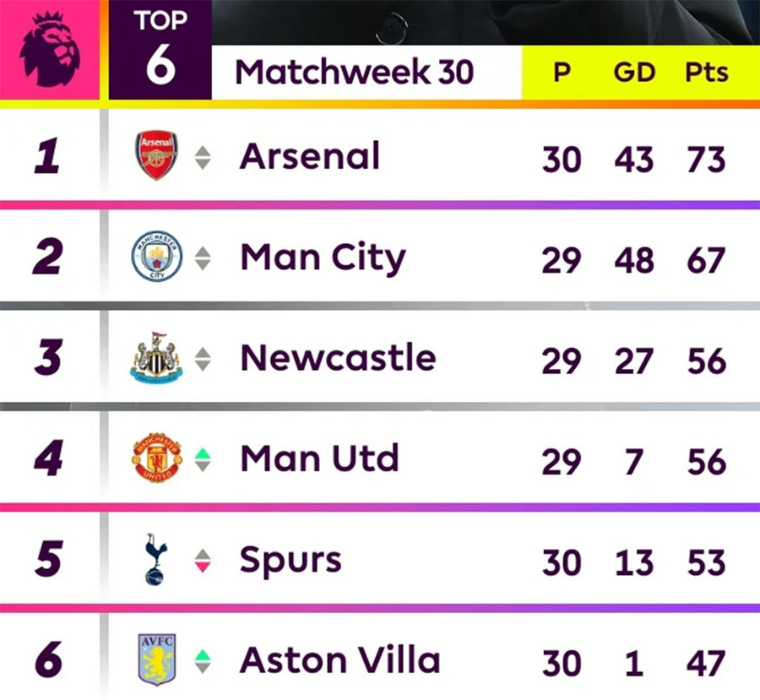This screenshot has height=700, width=760.
Task: Select the Arsenal club crest
Action: (157, 156)
